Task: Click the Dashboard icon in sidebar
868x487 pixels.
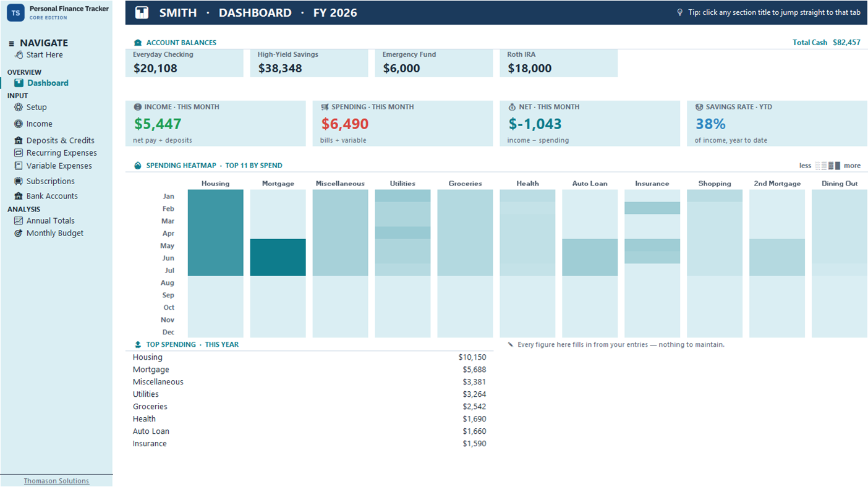Action: point(19,83)
